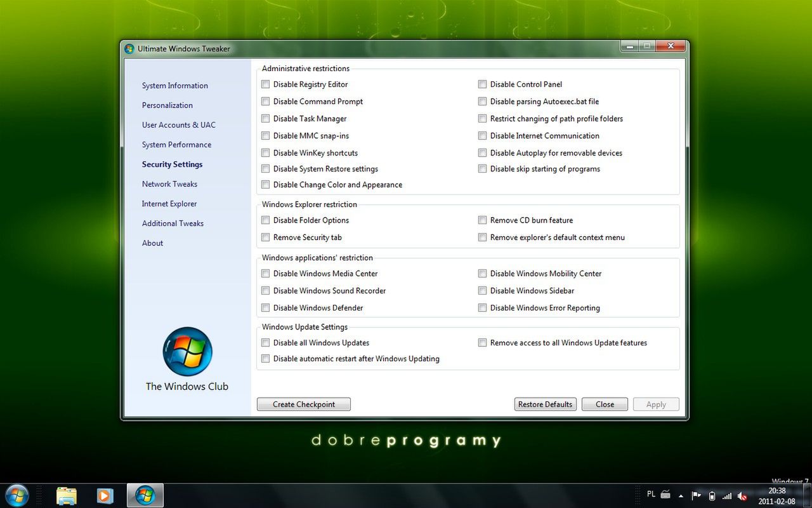Check Disable Task Manager

[265, 118]
